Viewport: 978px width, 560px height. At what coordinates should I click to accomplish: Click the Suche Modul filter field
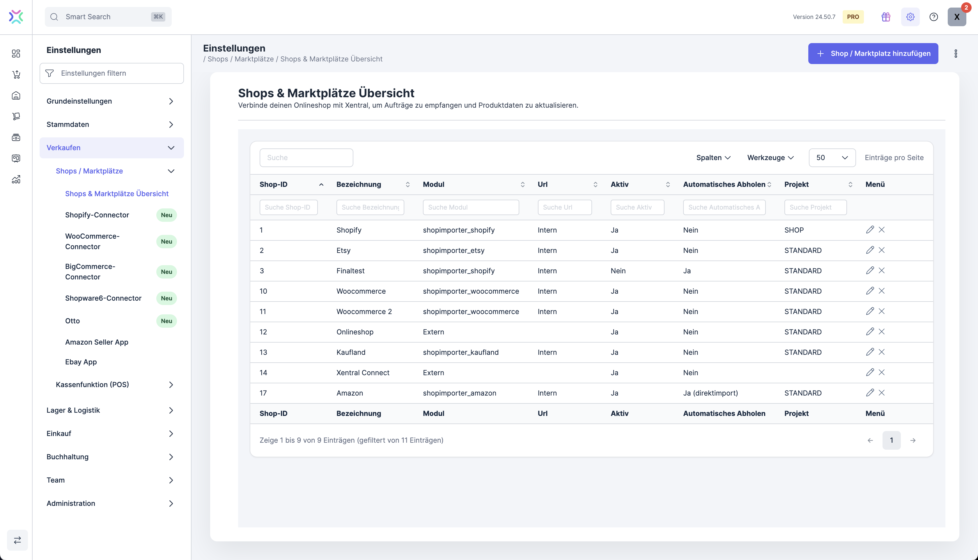(x=470, y=207)
